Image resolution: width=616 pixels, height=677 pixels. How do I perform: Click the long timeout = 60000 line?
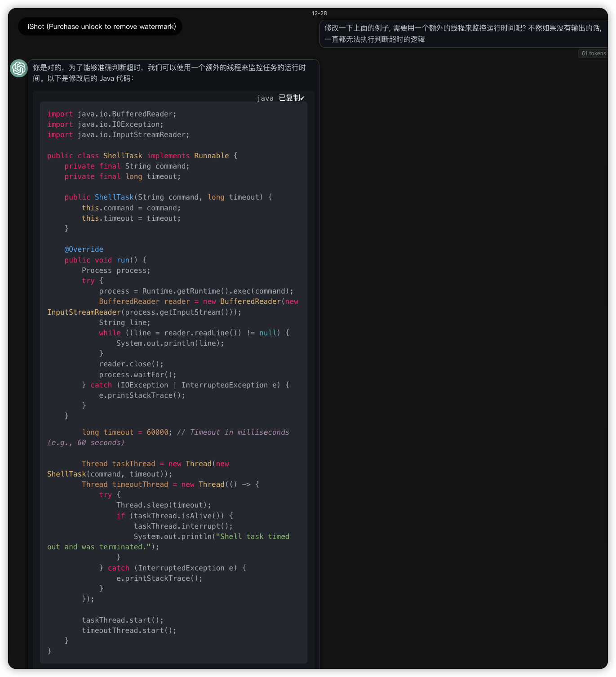click(x=126, y=432)
